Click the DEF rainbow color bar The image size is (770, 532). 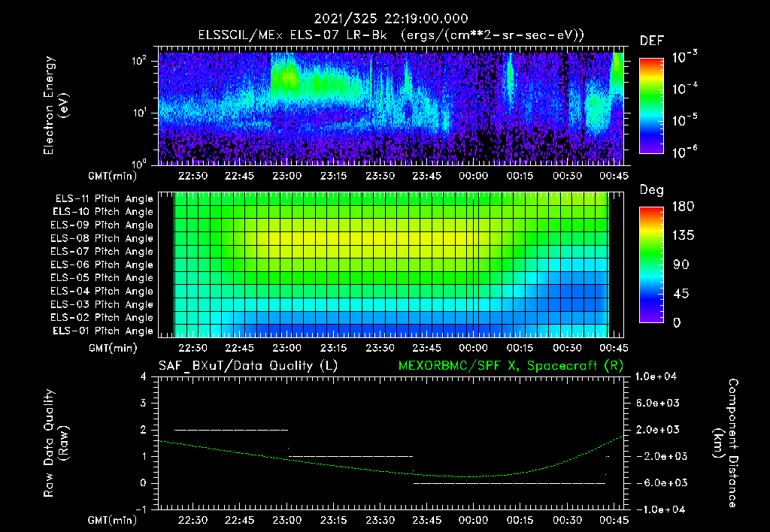(x=651, y=105)
